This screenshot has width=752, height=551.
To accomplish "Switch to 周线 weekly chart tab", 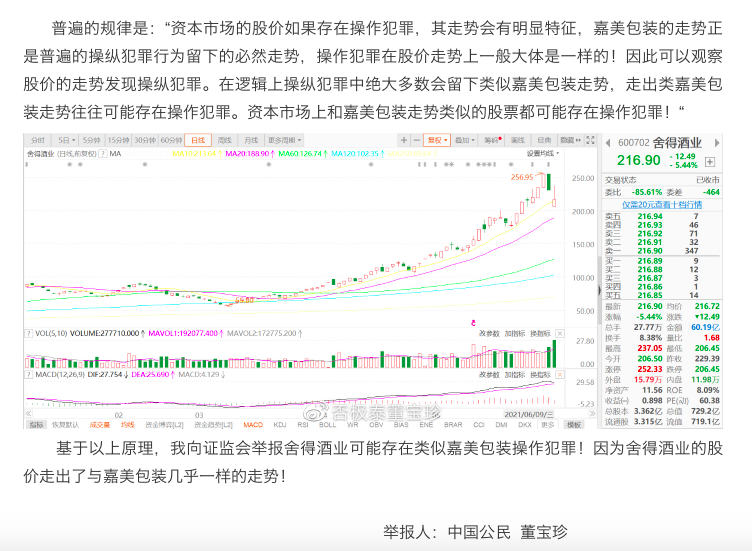I will (x=224, y=140).
